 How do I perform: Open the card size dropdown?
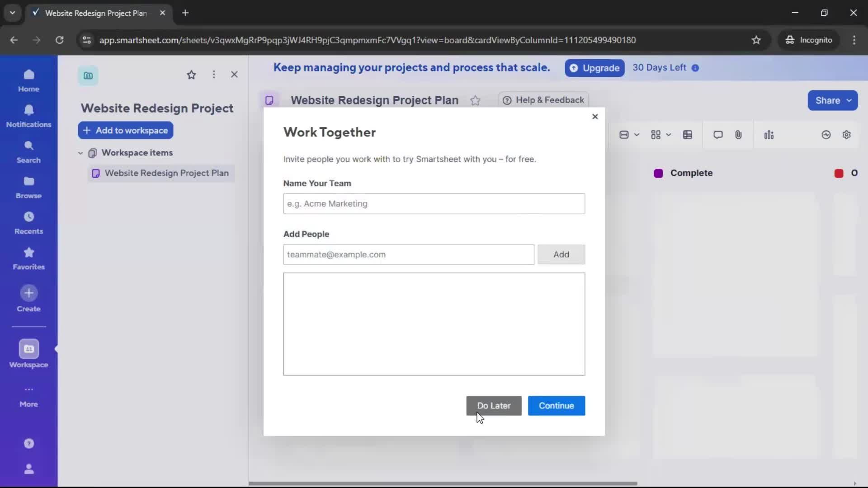(629, 135)
